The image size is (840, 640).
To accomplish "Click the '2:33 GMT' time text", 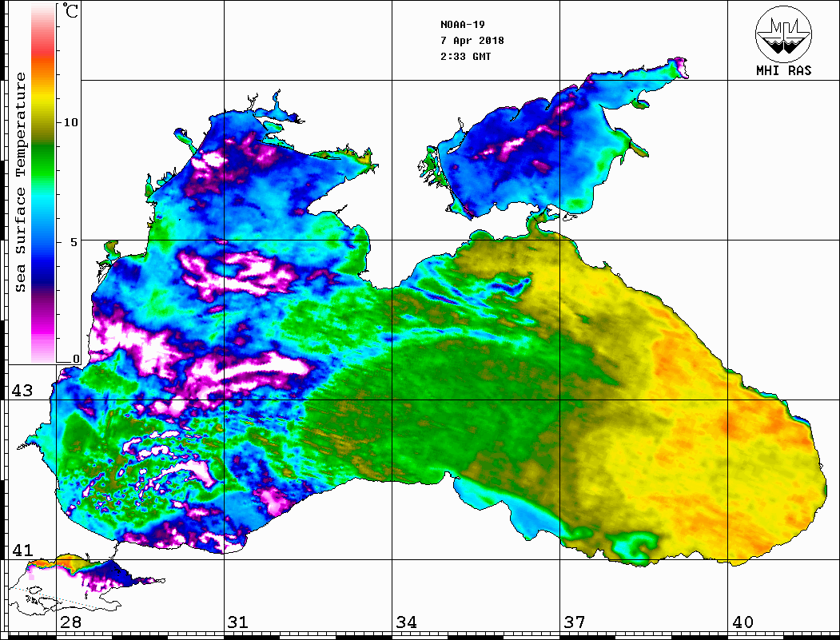I will [x=465, y=57].
